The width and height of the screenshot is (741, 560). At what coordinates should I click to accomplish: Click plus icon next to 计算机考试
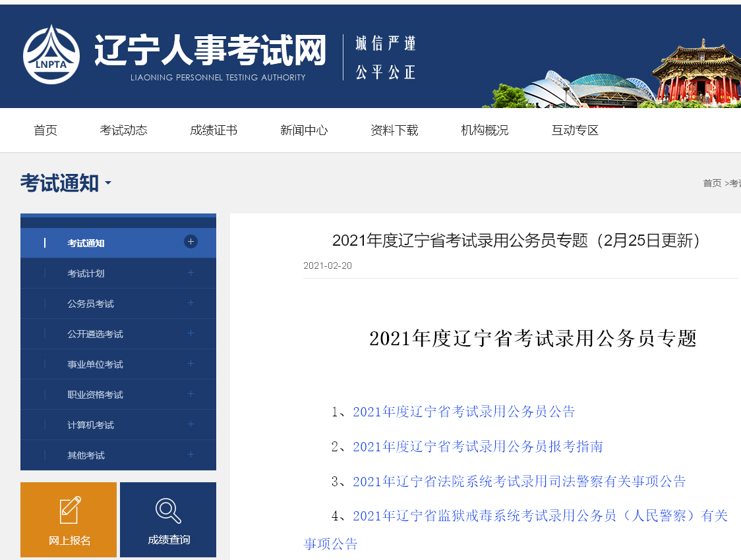click(x=191, y=424)
